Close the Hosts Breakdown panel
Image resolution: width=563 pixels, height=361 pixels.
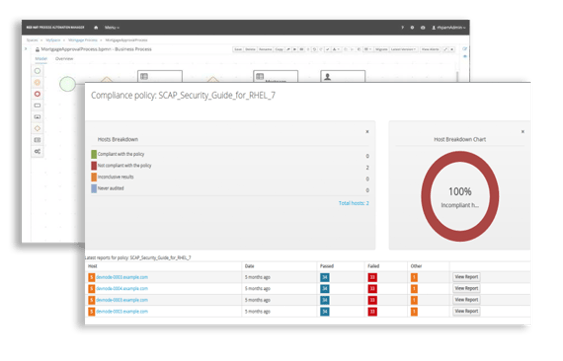367,132
